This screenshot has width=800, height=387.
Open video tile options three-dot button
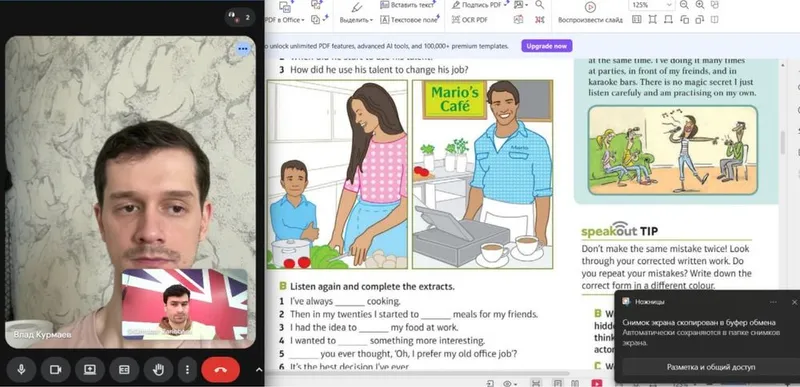pyautogui.click(x=243, y=48)
